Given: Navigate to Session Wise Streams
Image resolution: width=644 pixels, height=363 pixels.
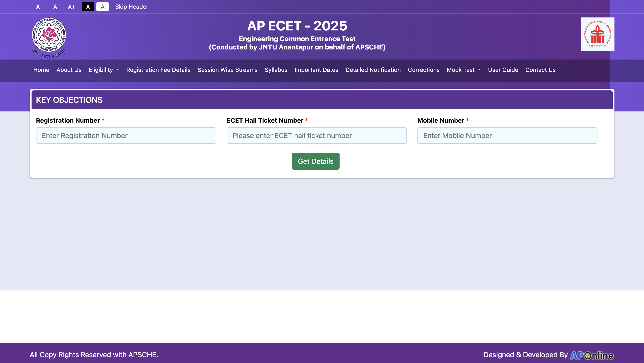Looking at the screenshot, I should pos(227,70).
